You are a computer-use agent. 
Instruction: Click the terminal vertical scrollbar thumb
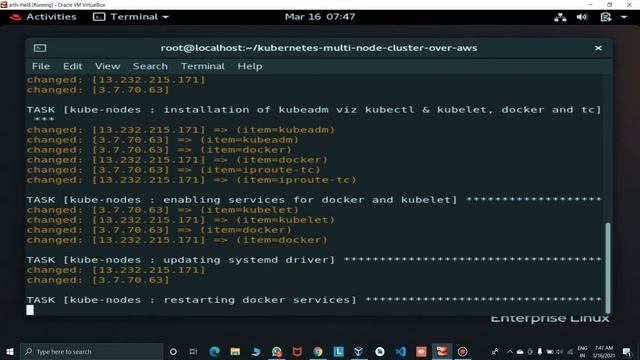click(x=608, y=268)
